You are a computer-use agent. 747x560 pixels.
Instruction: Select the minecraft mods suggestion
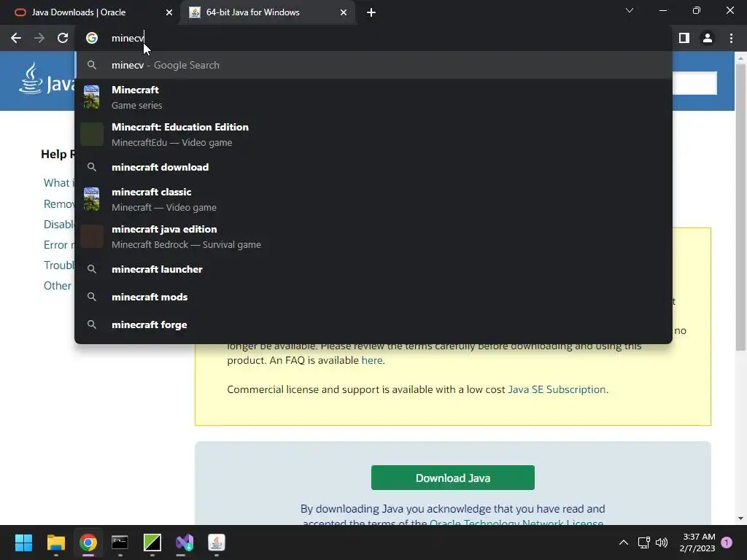[x=373, y=297]
